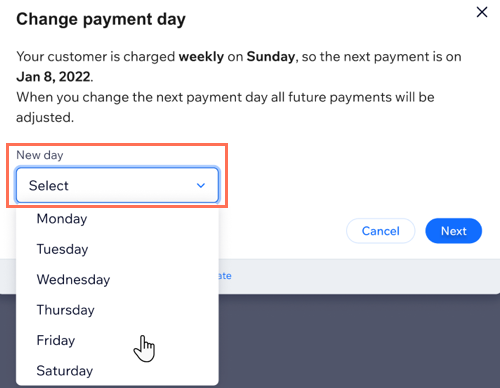Click the blue Next button
Viewport: 500px width, 388px height.
[x=453, y=231]
